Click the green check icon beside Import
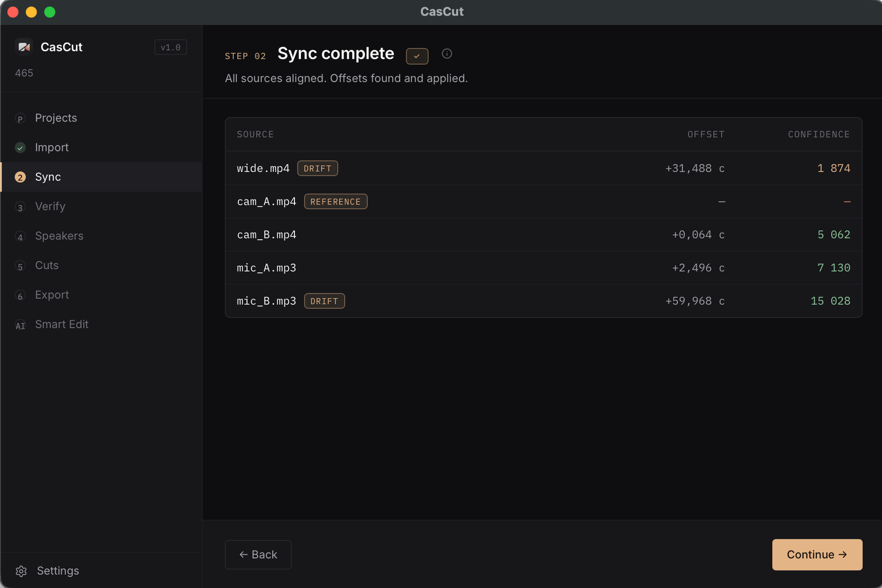The height and width of the screenshot is (588, 882). coord(20,148)
